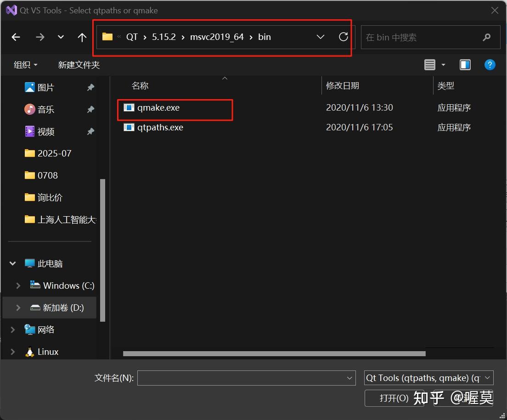507x420 pixels.
Task: Click the search magnifier in the bin search box
Action: point(486,37)
